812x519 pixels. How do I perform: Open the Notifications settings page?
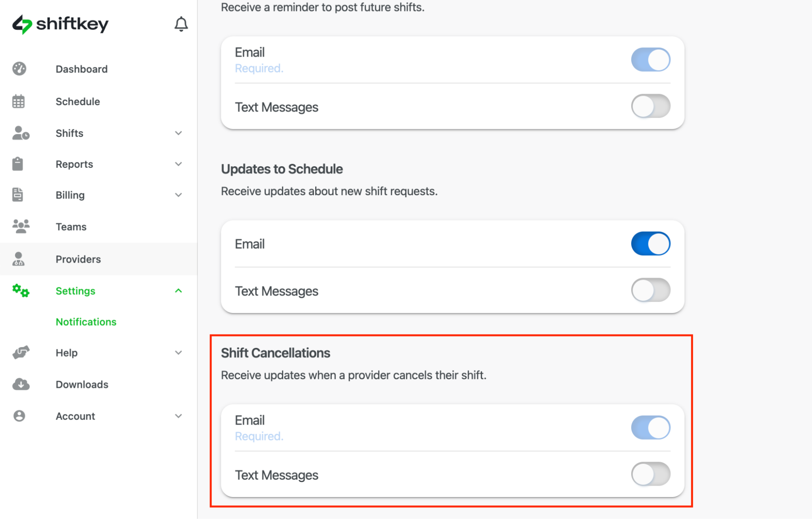point(86,321)
